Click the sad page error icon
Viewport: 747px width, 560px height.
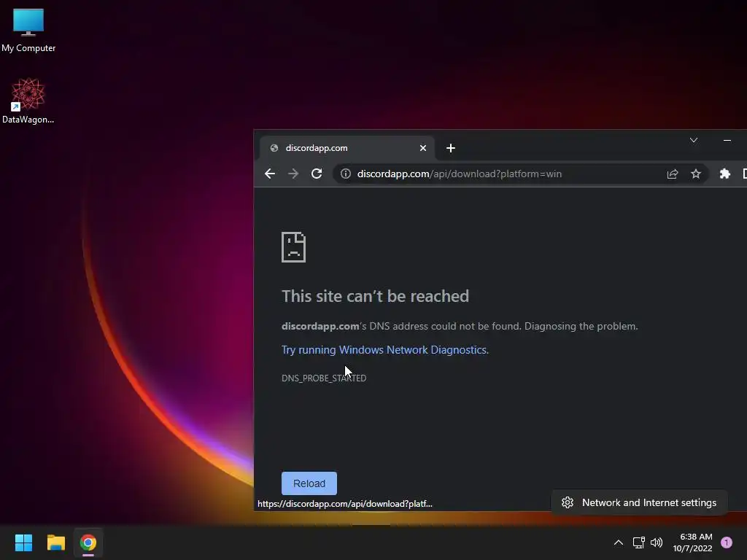[293, 247]
